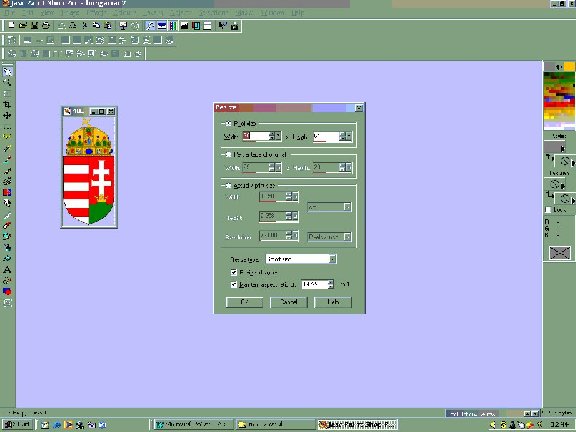Uncheck the Maintain aspect ratio checkbox
The width and height of the screenshot is (576, 432).
(x=234, y=284)
